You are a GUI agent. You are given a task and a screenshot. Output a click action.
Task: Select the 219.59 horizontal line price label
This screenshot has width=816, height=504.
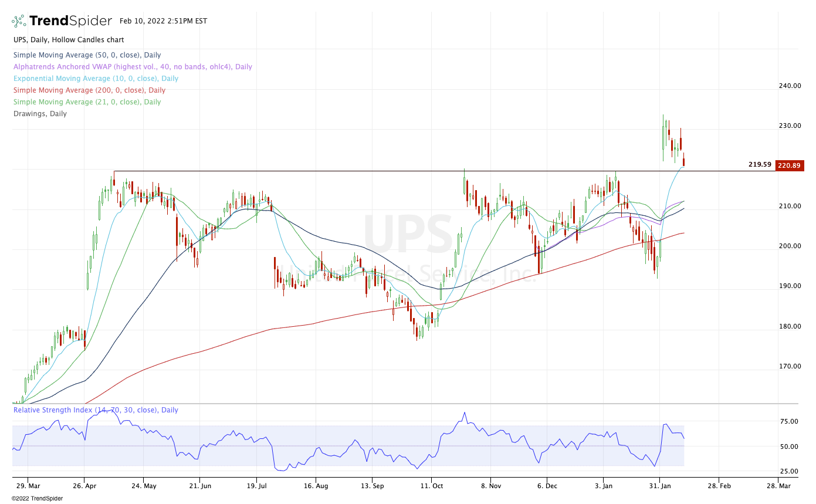[x=760, y=165]
